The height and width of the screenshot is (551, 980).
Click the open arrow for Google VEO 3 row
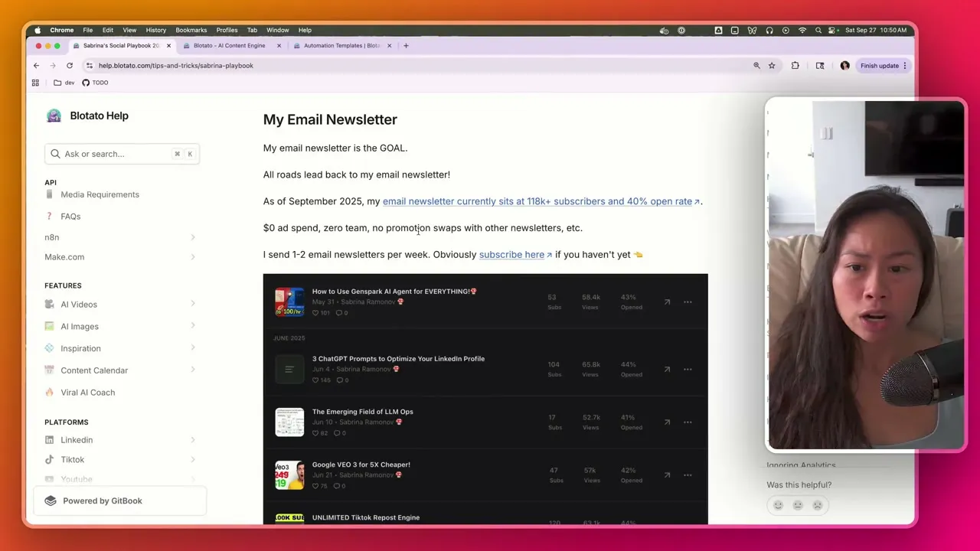pyautogui.click(x=667, y=475)
